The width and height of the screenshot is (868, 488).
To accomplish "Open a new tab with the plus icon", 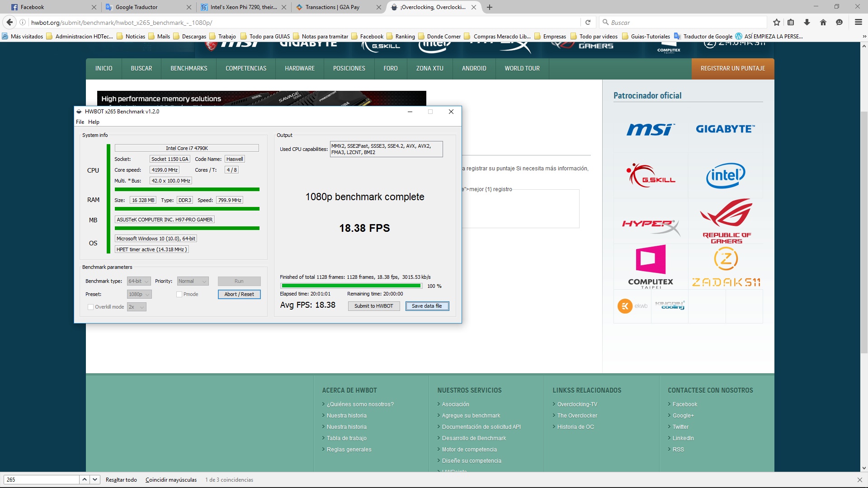I will [490, 7].
